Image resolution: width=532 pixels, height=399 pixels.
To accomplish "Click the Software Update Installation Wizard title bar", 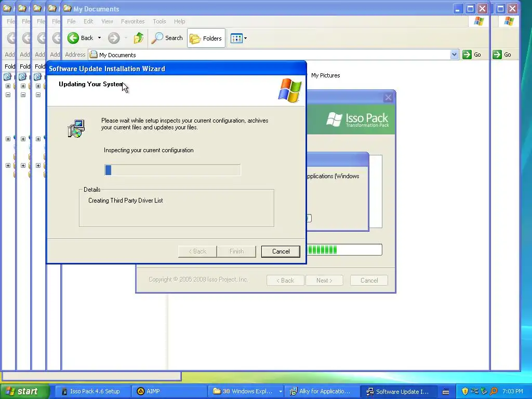I will (x=177, y=69).
